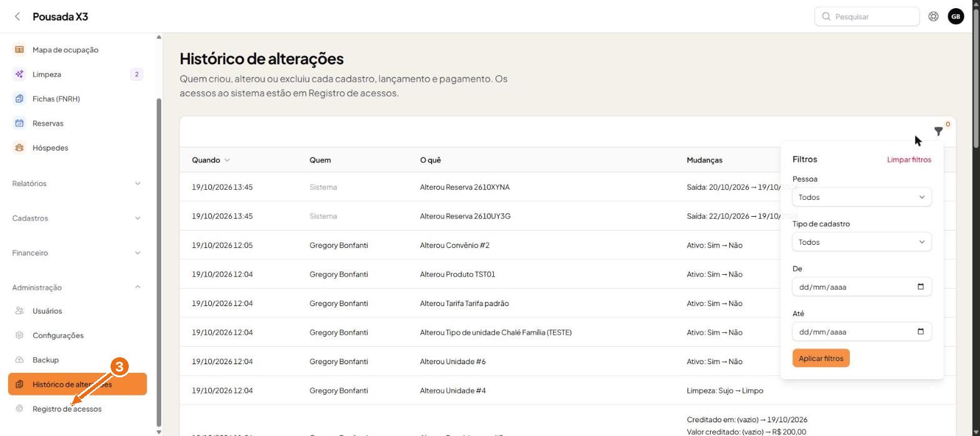Click the Mapa de ocupação sidebar icon
Screen dimensions: 980x436
[19, 50]
